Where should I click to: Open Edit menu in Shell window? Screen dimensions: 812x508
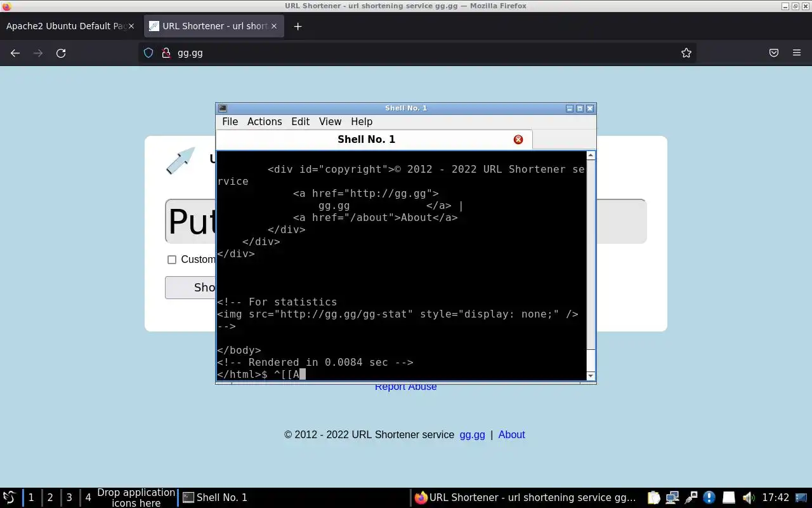point(300,121)
